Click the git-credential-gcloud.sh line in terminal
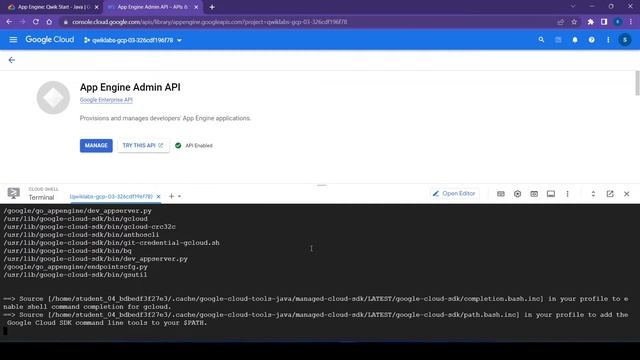This screenshot has height=360, width=640. 111,243
